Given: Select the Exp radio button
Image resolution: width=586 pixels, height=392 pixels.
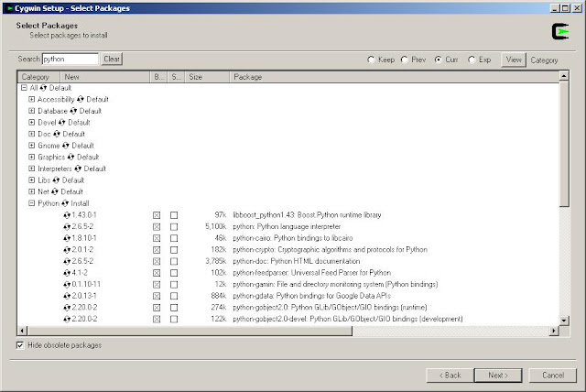Looking at the screenshot, I should 472,60.
